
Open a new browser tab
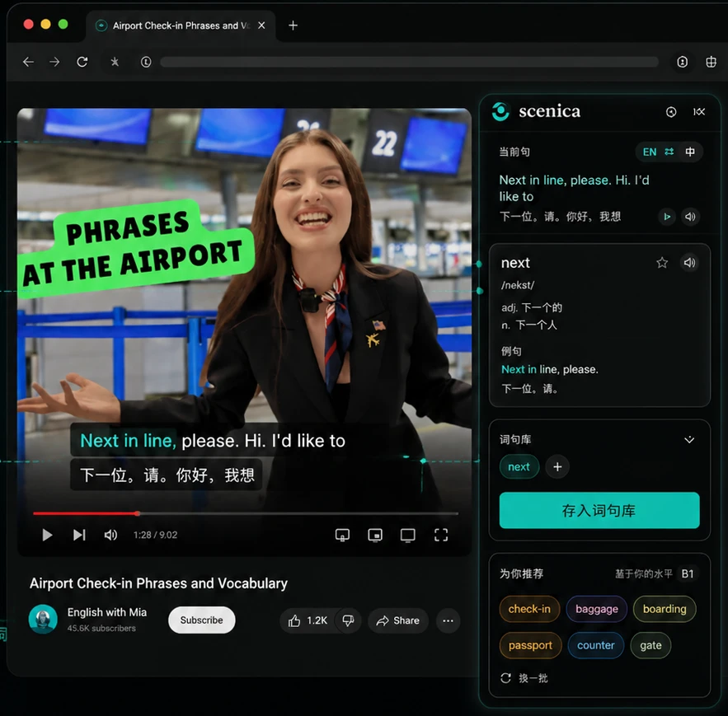pos(293,26)
